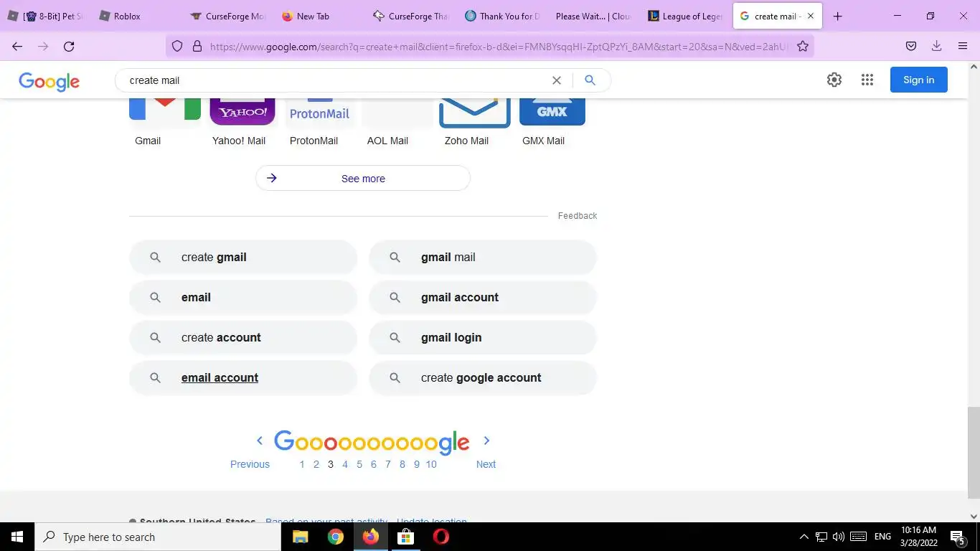Go to results page 1

pyautogui.click(x=302, y=464)
